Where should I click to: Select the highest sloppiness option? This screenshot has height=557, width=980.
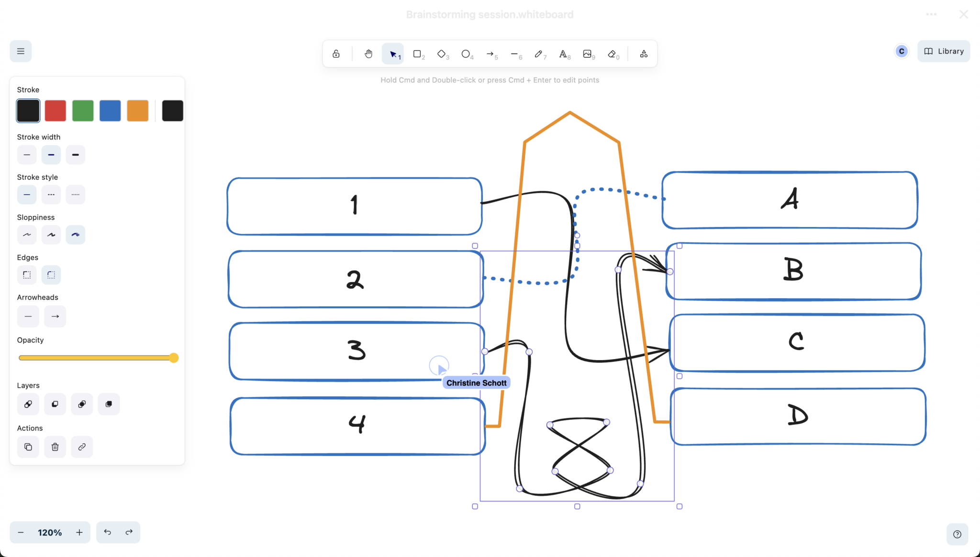click(75, 234)
